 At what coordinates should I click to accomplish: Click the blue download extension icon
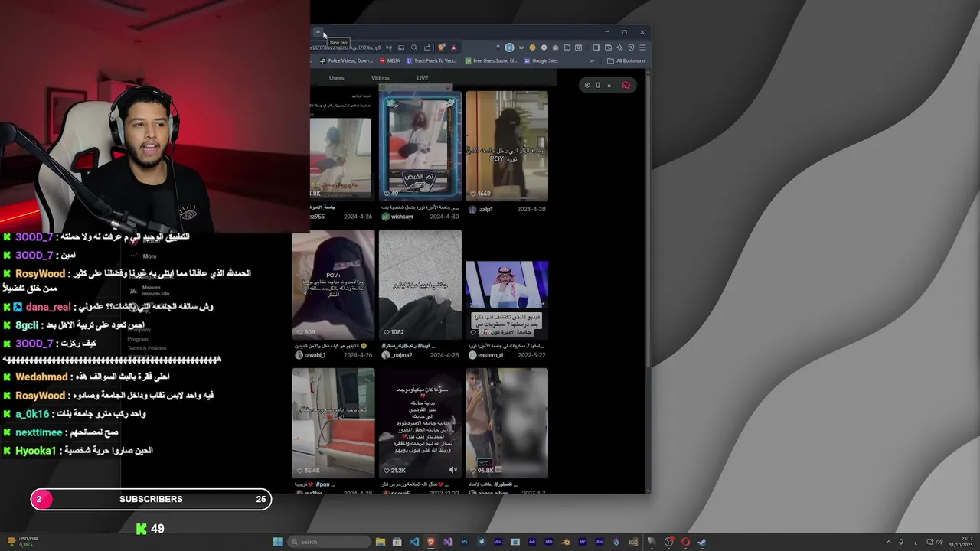click(509, 47)
